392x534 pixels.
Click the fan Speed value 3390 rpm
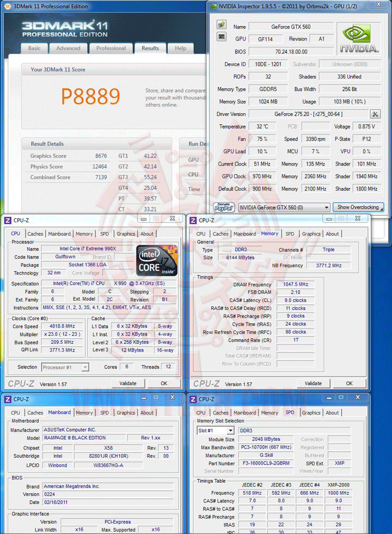coord(315,139)
